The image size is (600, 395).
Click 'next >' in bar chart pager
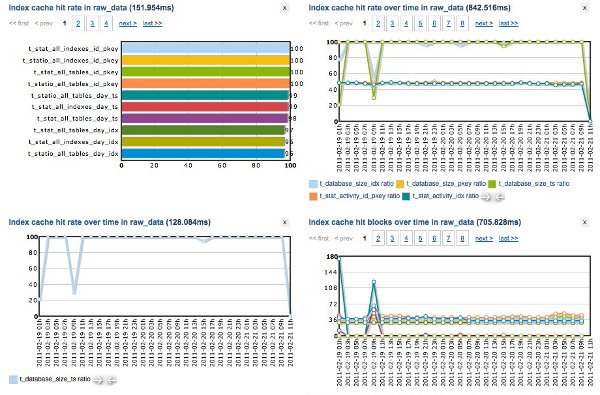[x=127, y=23]
